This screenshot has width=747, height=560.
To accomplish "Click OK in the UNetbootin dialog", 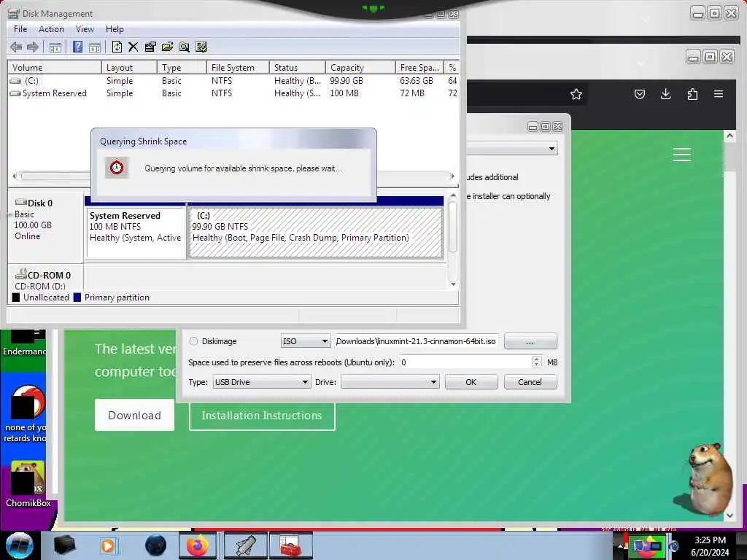I will pyautogui.click(x=471, y=382).
